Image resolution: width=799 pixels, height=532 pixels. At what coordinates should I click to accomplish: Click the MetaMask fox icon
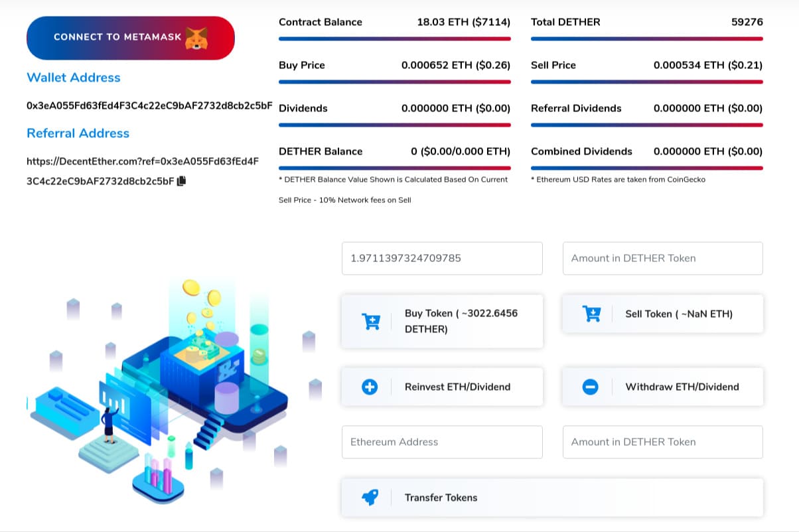[x=195, y=38]
